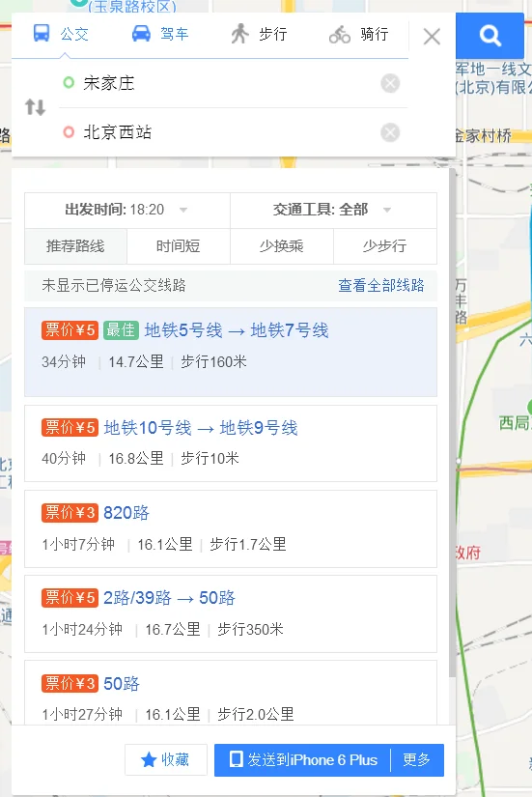
Task: Click 发送到iPhone 6 Plus button
Action: click(303, 760)
